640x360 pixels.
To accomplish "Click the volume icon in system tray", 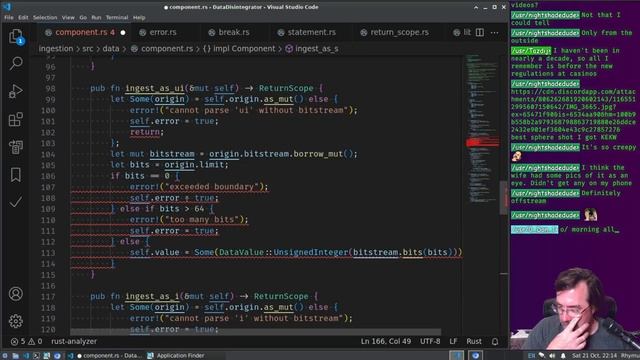I will [x=552, y=356].
